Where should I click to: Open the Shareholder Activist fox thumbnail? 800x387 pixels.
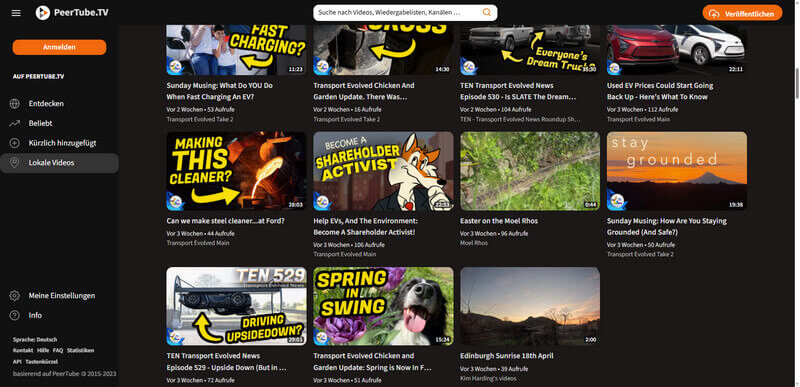pyautogui.click(x=383, y=171)
